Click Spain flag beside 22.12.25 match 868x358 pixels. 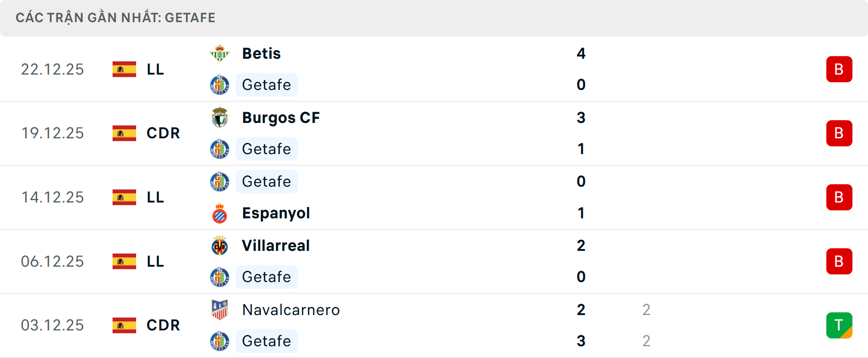(124, 69)
